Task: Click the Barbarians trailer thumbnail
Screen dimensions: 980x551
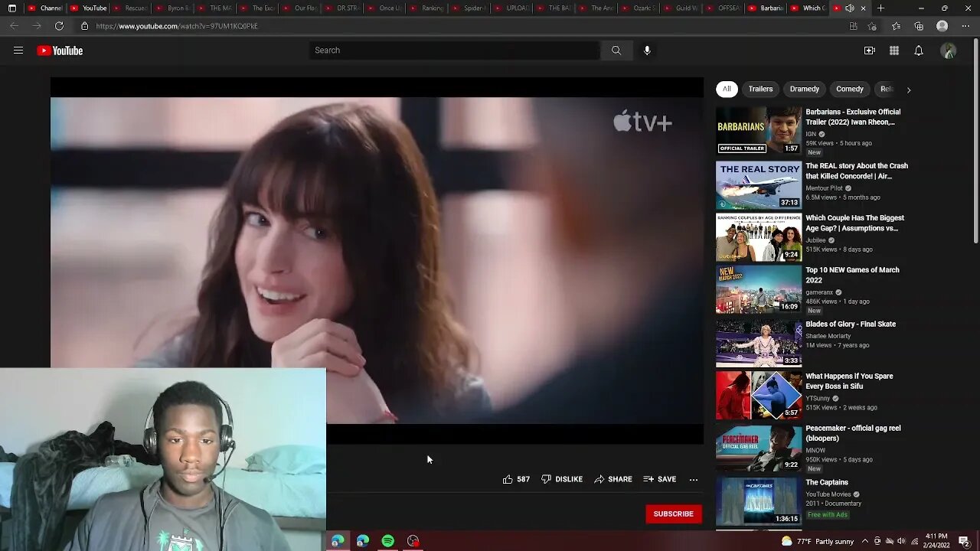Action: click(759, 130)
